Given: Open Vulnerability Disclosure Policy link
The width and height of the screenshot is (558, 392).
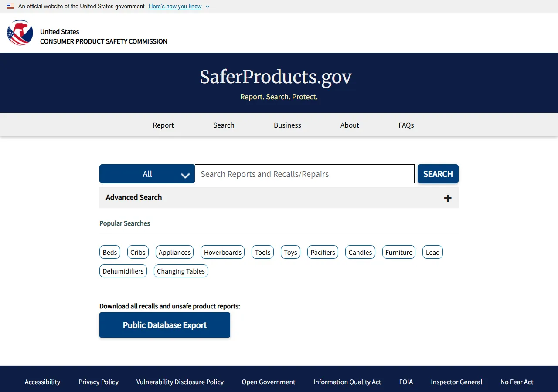Looking at the screenshot, I should coord(180,382).
